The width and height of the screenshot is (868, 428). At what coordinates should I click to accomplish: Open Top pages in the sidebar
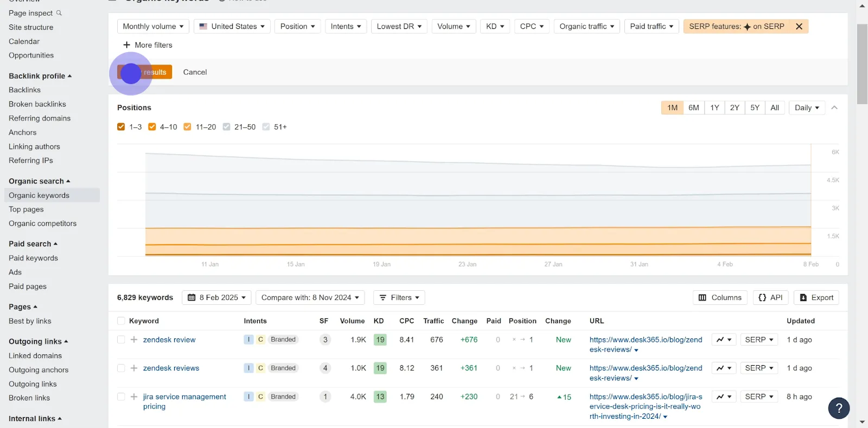(x=26, y=209)
